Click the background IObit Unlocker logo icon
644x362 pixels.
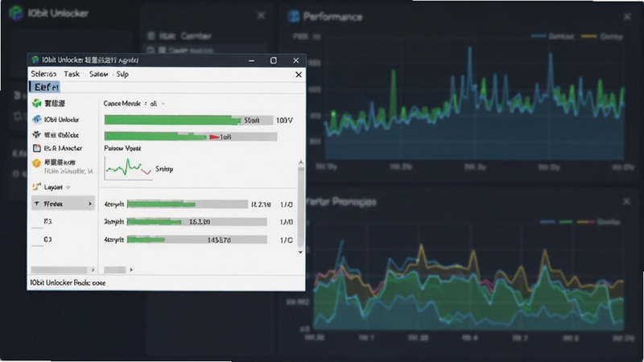pyautogui.click(x=16, y=13)
